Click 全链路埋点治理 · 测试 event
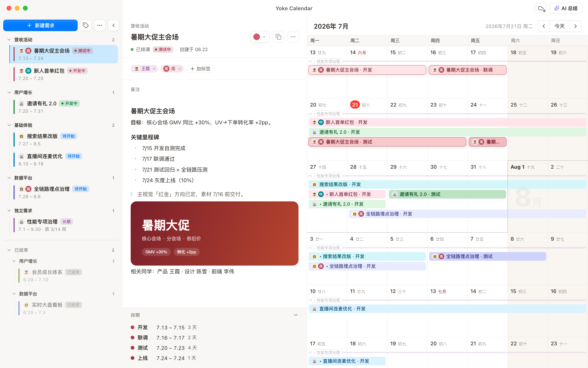The height and width of the screenshot is (368, 588). click(487, 256)
